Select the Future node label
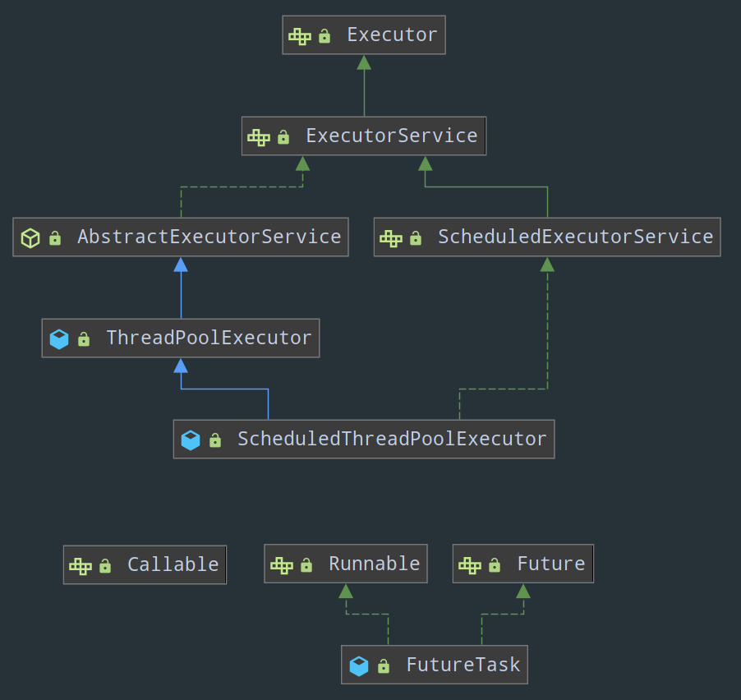741x700 pixels. pyautogui.click(x=550, y=564)
